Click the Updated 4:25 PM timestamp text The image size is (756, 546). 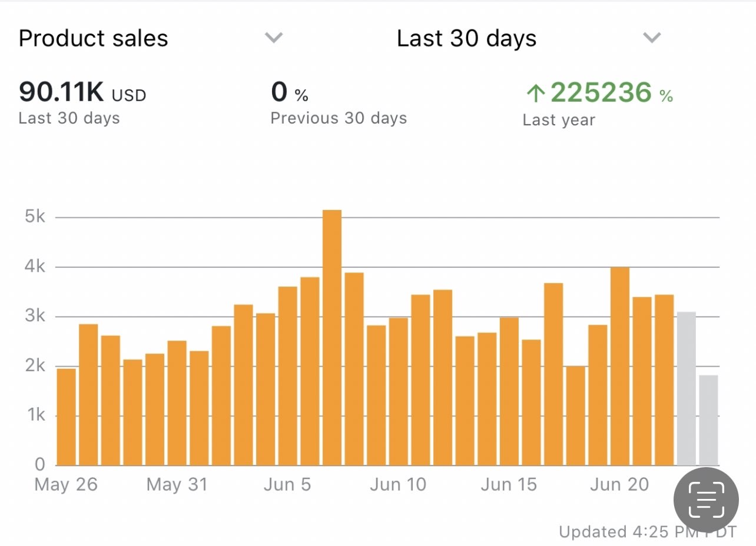646,532
